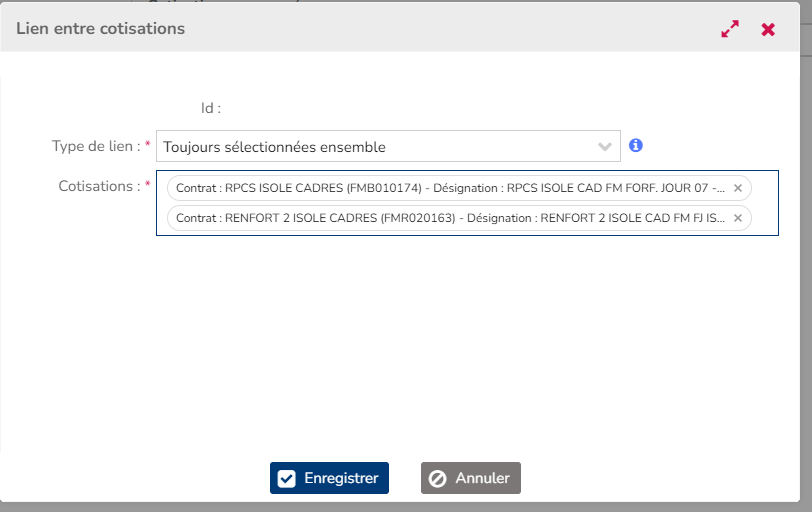Click the ban icon on Annuler
This screenshot has width=812, height=512.
437,478
